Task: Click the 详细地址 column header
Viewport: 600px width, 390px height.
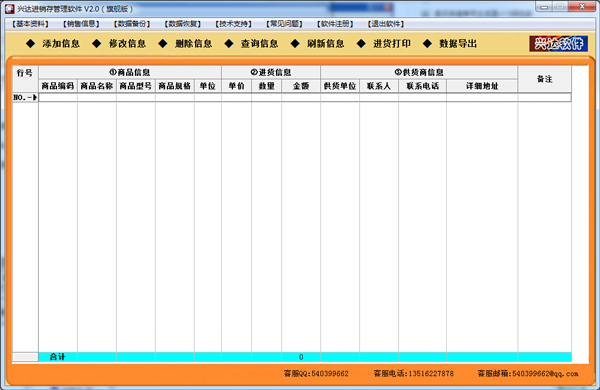Action: point(482,86)
